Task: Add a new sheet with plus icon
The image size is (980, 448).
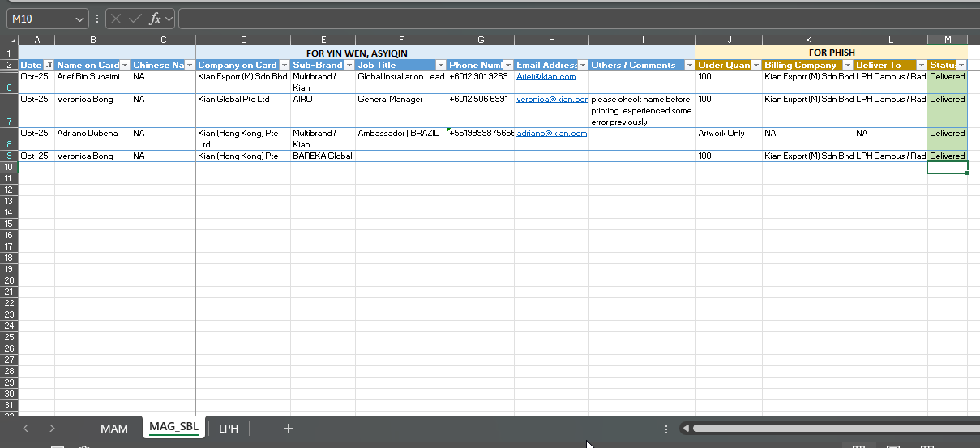Action: point(288,428)
